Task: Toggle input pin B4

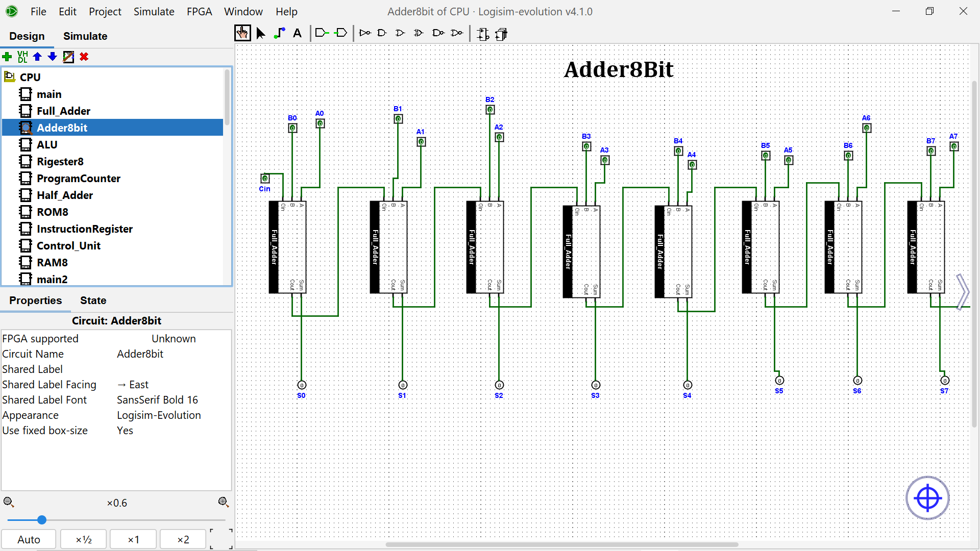Action: 678,151
